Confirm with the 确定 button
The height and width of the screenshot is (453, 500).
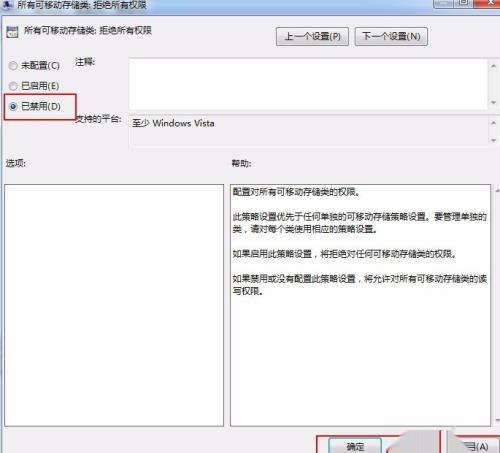tap(355, 446)
